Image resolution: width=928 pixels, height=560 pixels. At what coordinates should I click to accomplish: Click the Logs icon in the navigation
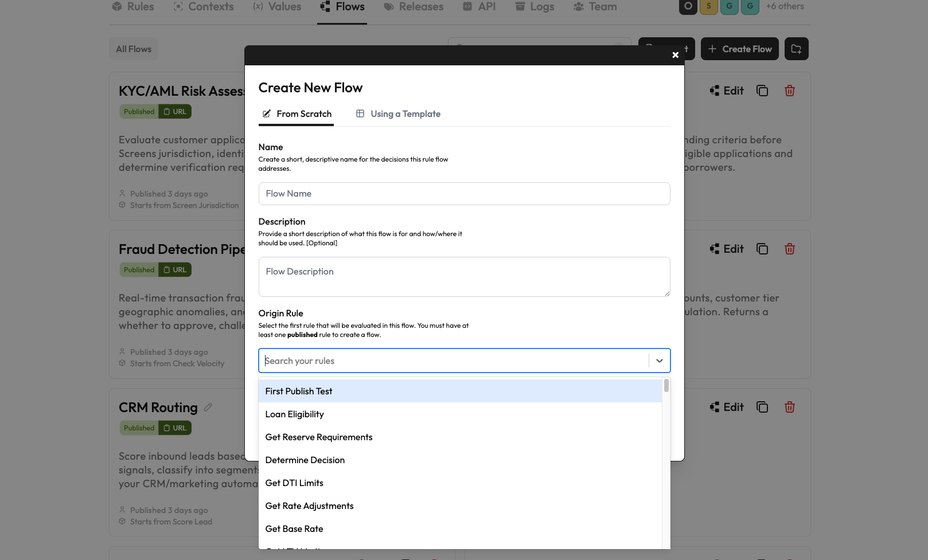pyautogui.click(x=520, y=7)
